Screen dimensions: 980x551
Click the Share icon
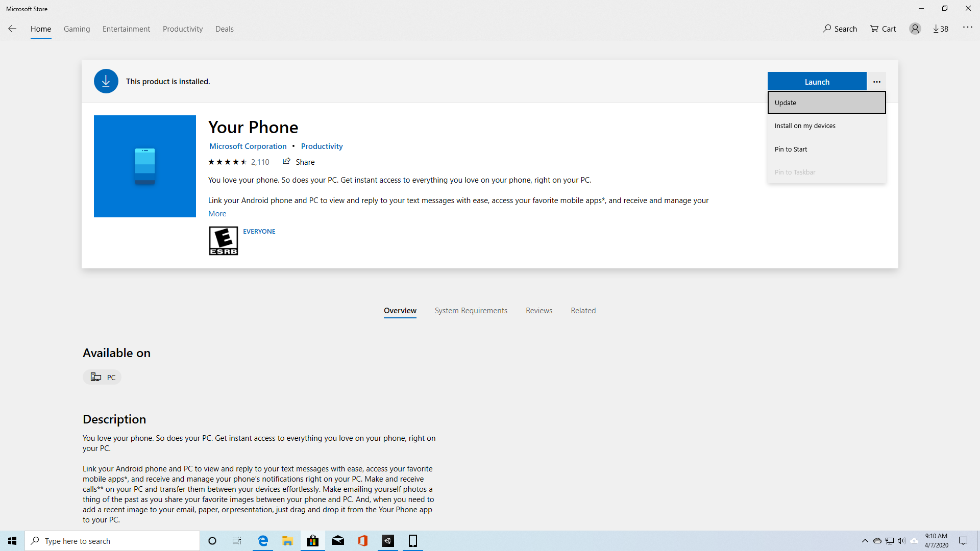tap(287, 161)
